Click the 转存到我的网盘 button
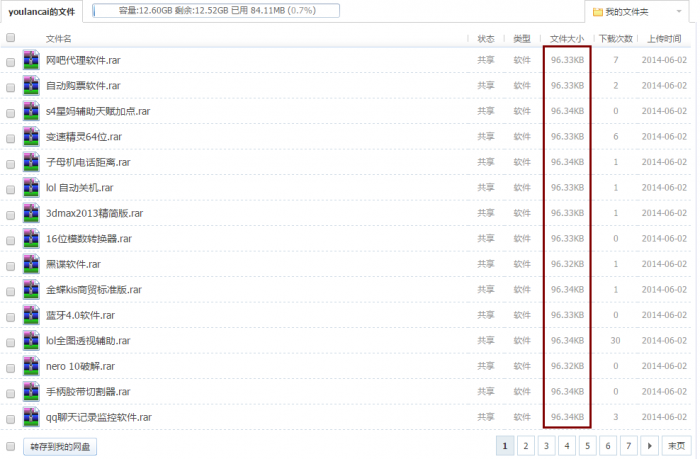700x459 pixels. point(60,446)
